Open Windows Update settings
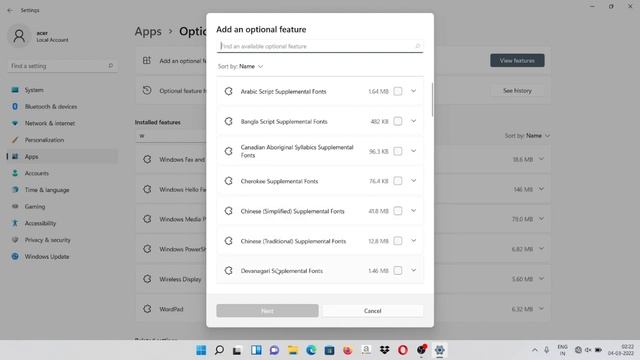Image resolution: width=640 pixels, height=360 pixels. tap(62, 257)
